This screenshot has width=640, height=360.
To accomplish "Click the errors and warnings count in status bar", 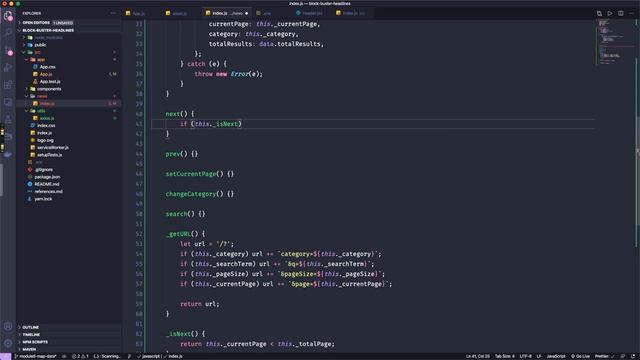I will (x=80, y=356).
